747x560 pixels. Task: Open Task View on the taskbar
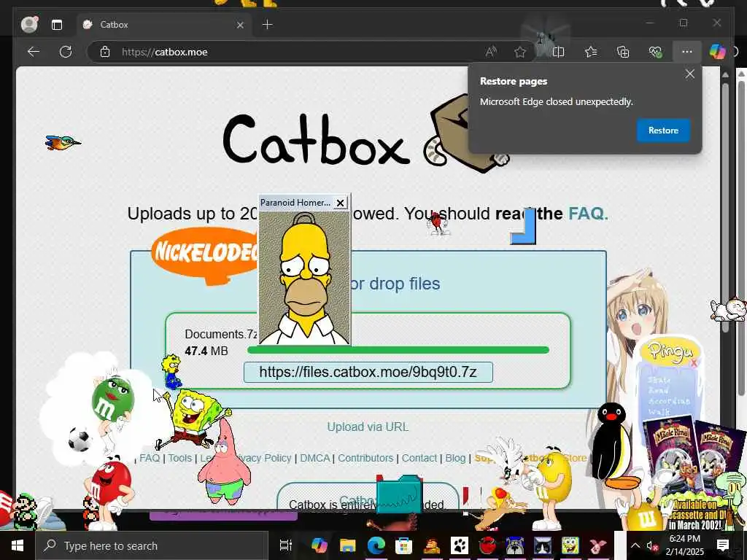pos(285,545)
